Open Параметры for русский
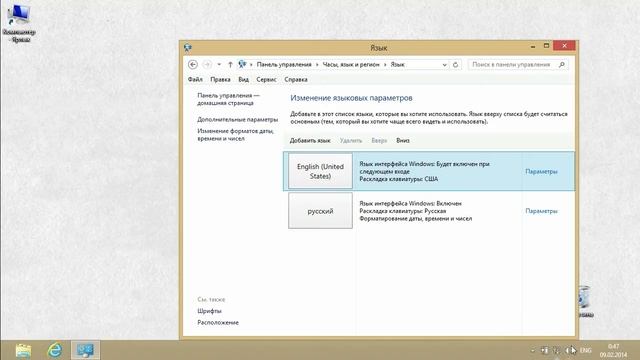640x360 pixels. point(541,211)
